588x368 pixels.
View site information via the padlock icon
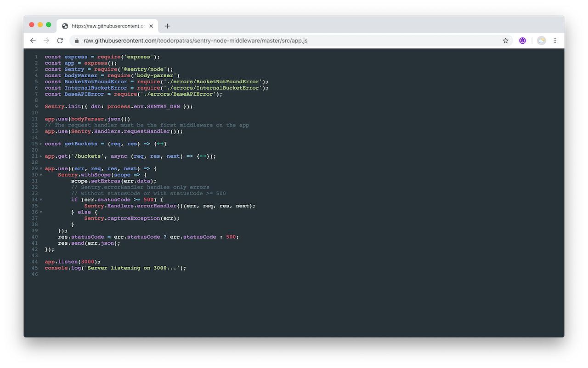[76, 40]
